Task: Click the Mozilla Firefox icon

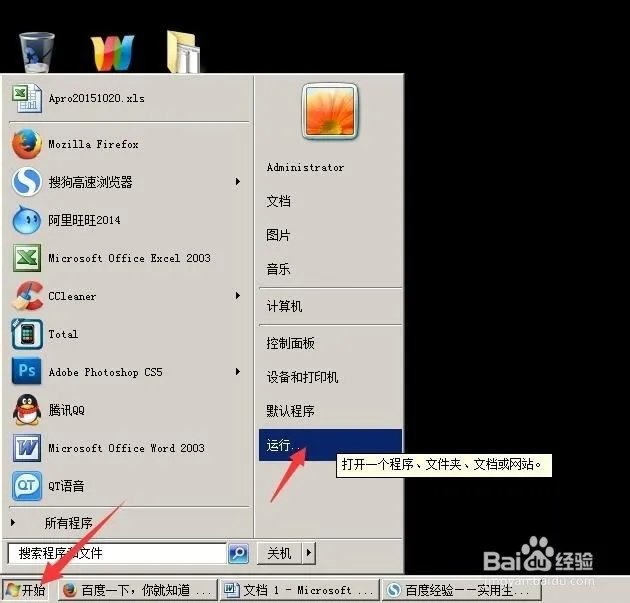Action: (x=27, y=144)
